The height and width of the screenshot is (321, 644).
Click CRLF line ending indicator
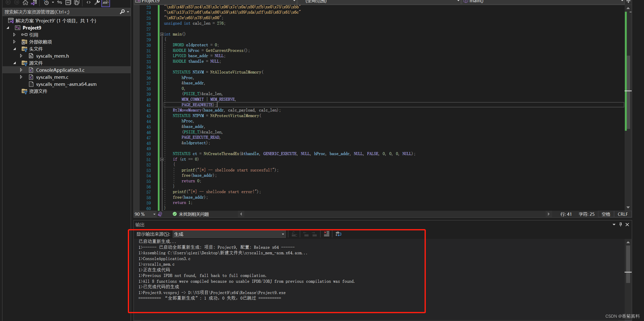623,214
